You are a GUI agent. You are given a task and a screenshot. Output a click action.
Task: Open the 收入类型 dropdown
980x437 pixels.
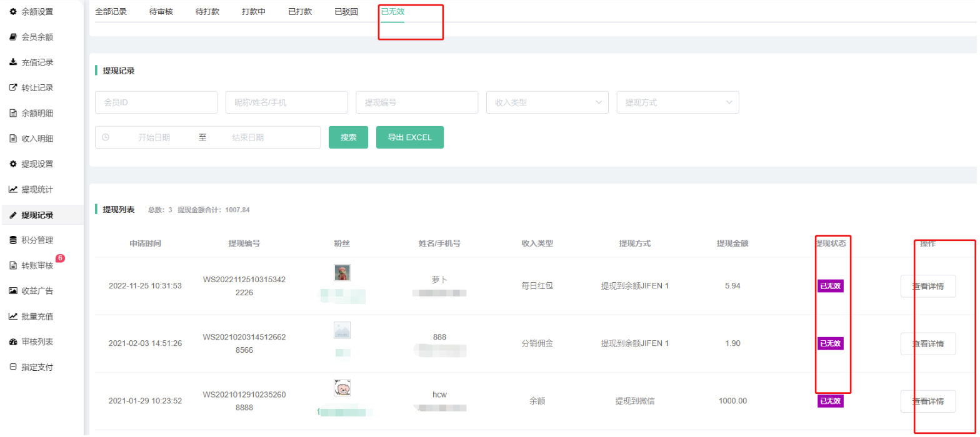547,102
